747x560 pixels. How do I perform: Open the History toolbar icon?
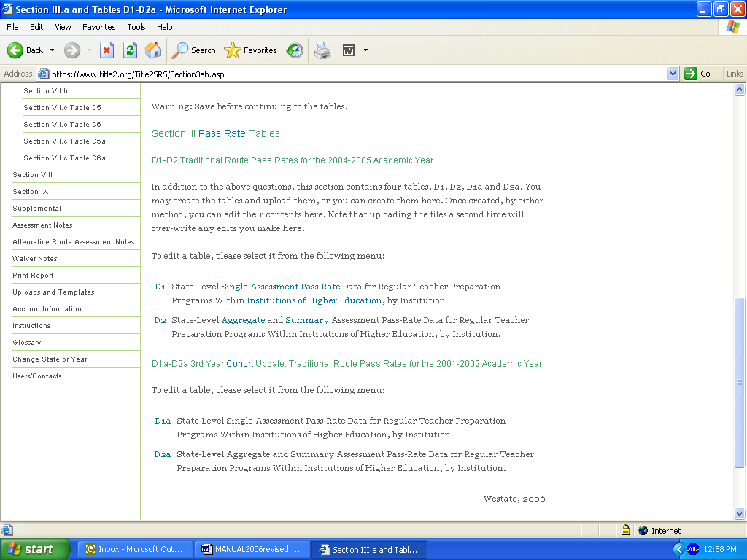295,50
